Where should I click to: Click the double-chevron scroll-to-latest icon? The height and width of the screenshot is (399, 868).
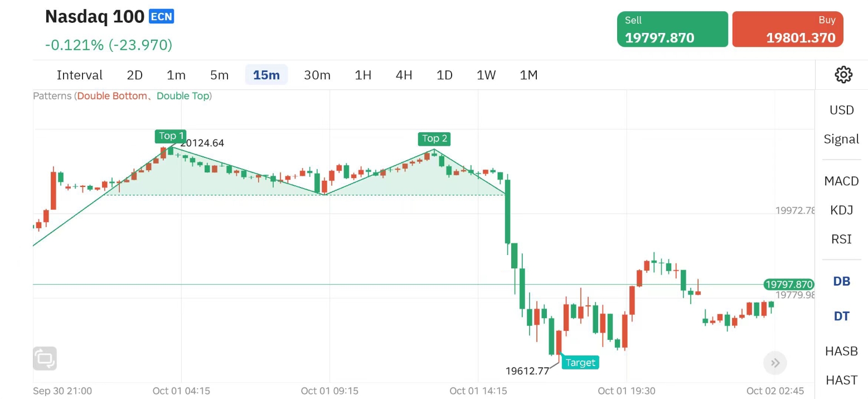tap(775, 363)
